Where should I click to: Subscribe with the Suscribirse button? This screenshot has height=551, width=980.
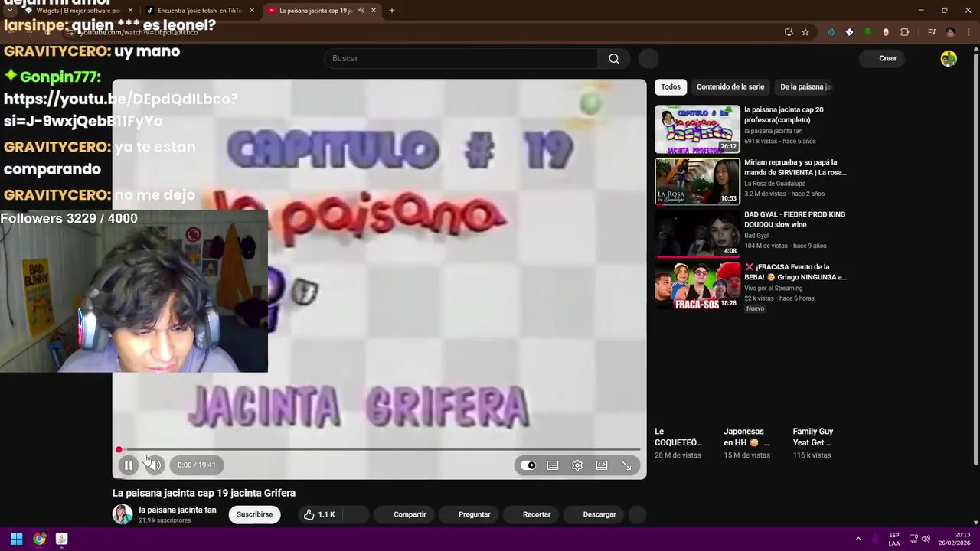pyautogui.click(x=254, y=514)
